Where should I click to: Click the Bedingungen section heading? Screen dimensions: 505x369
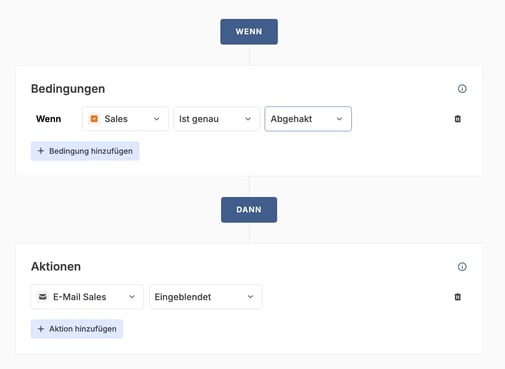click(x=68, y=89)
